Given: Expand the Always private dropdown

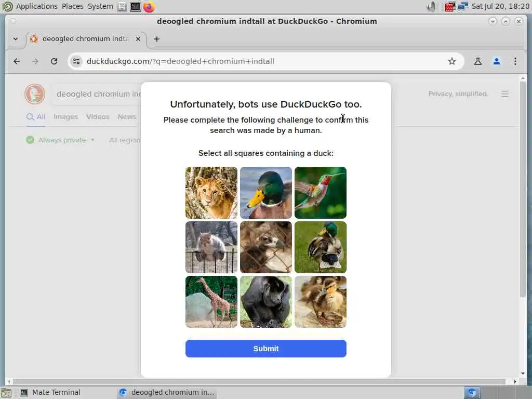Looking at the screenshot, I should coord(60,140).
